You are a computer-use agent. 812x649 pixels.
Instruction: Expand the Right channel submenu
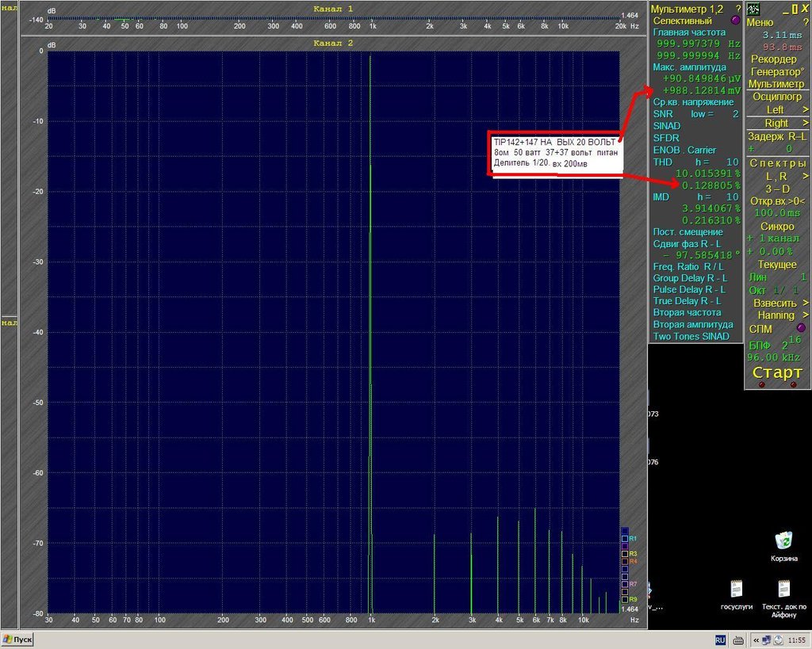coord(806,123)
